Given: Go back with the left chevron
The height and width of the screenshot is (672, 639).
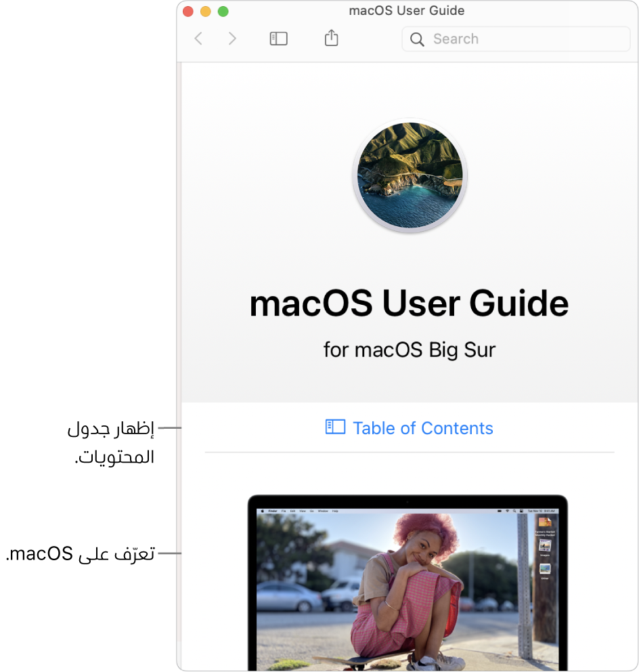Looking at the screenshot, I should [198, 39].
